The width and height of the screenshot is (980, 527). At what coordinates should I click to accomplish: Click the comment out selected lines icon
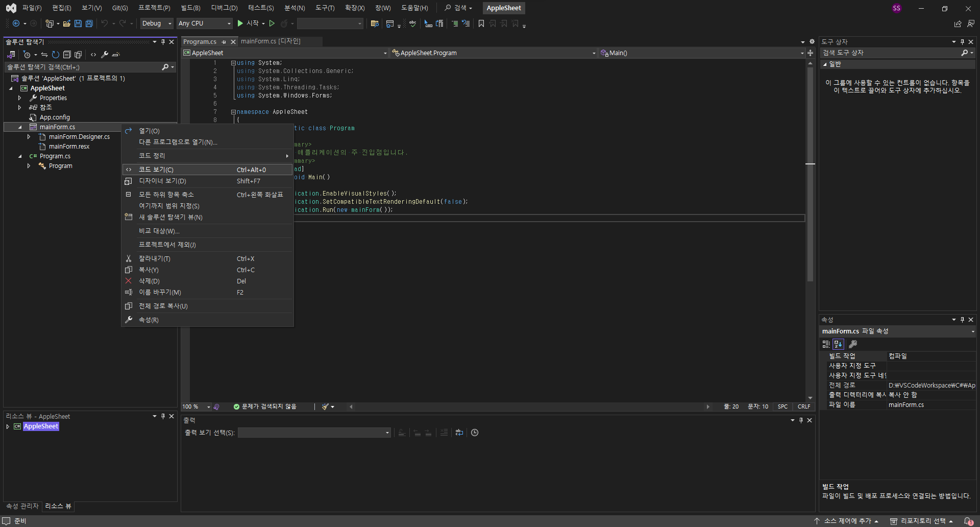coord(455,23)
